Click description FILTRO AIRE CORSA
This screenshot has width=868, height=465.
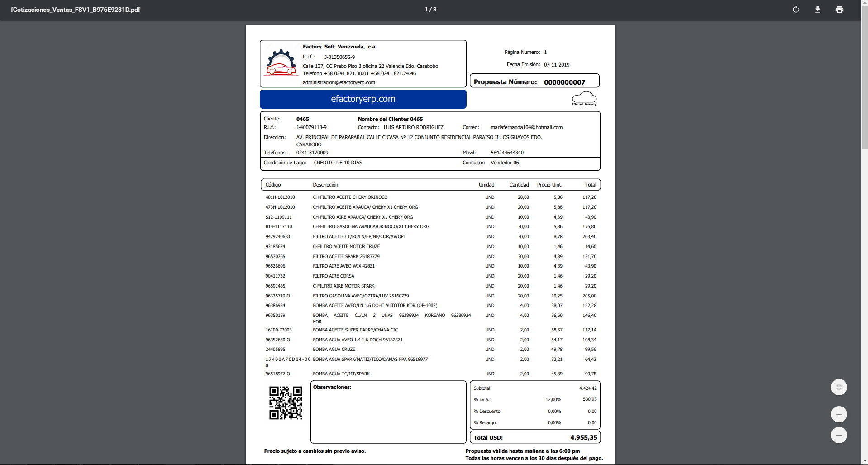tap(334, 276)
